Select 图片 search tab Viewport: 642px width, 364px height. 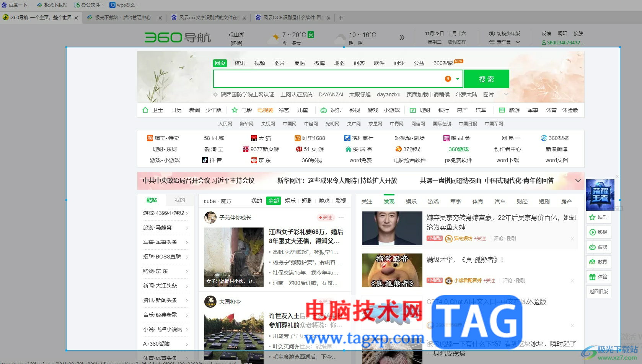[x=280, y=63]
